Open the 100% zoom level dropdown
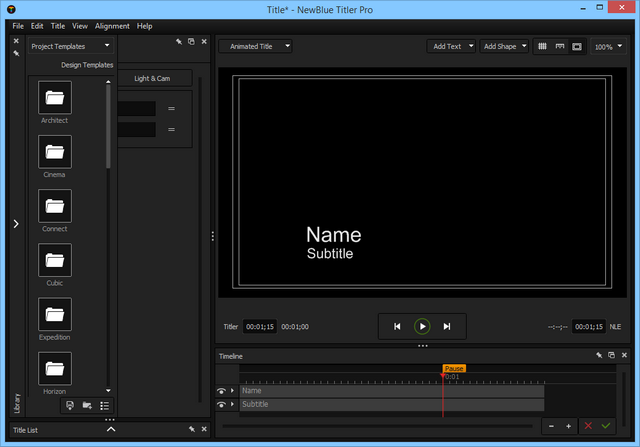Viewport: 640px width, 447px height. pyautogui.click(x=606, y=46)
